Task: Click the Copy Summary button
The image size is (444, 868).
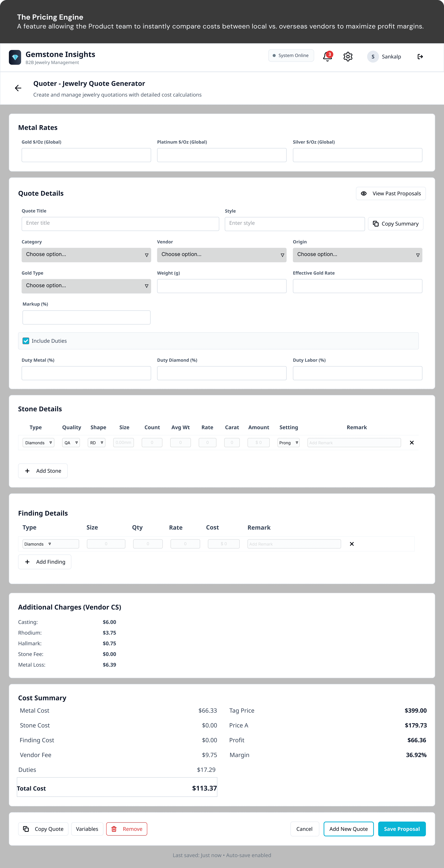Action: 396,224
